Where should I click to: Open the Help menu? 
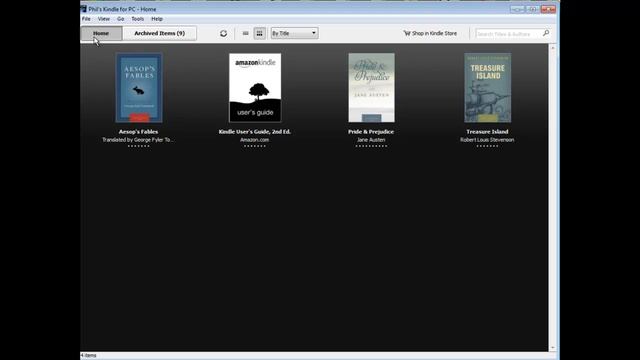point(157,19)
